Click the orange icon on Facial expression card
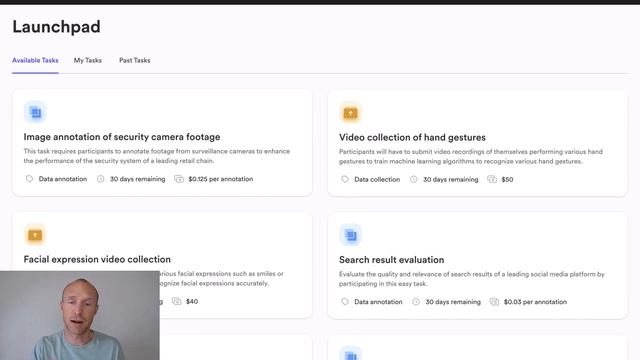 pos(35,235)
